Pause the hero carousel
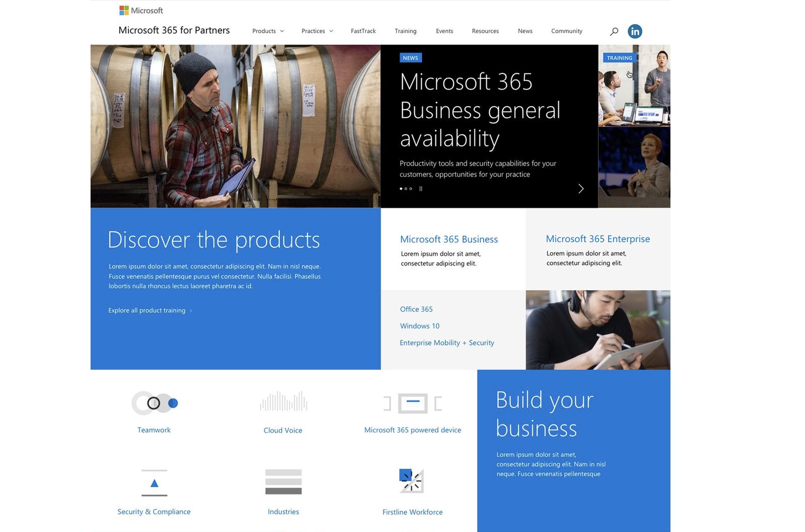Viewport: 805px width, 532px height. [x=421, y=189]
